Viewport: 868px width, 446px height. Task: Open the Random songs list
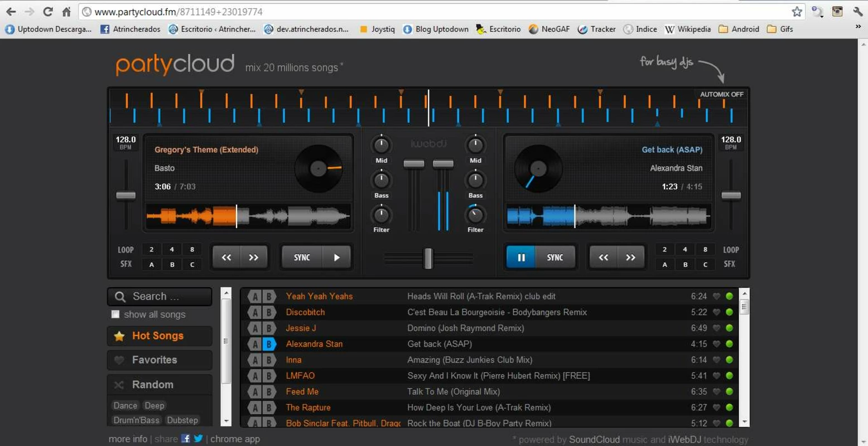tap(160, 385)
